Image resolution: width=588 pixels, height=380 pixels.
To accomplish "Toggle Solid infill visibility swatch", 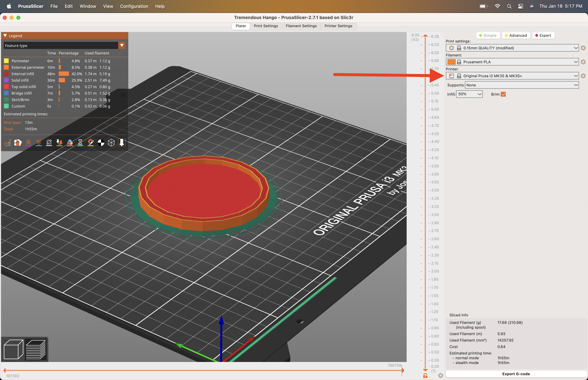I will (6, 80).
